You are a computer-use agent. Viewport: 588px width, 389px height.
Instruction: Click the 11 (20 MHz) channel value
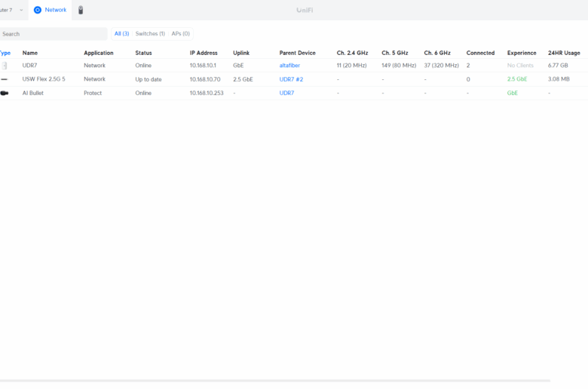(x=351, y=66)
